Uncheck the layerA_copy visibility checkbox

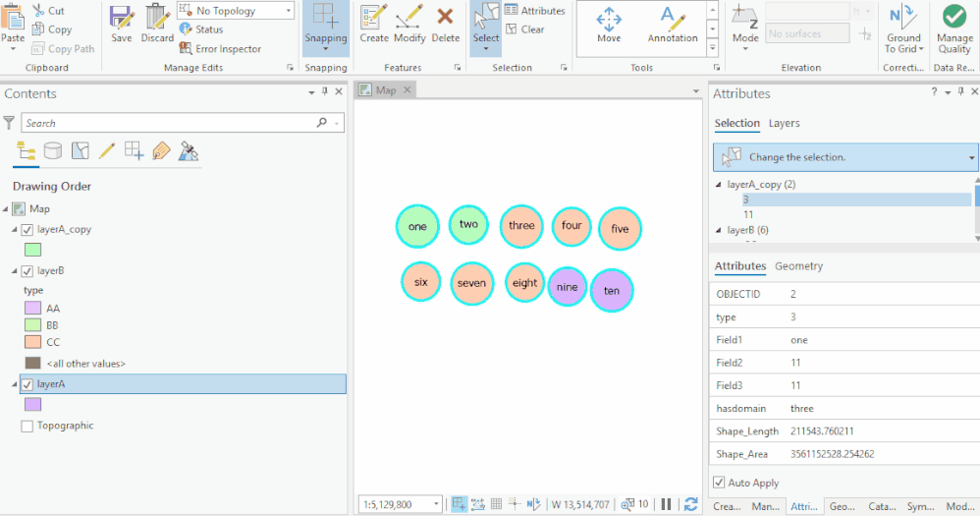(27, 230)
